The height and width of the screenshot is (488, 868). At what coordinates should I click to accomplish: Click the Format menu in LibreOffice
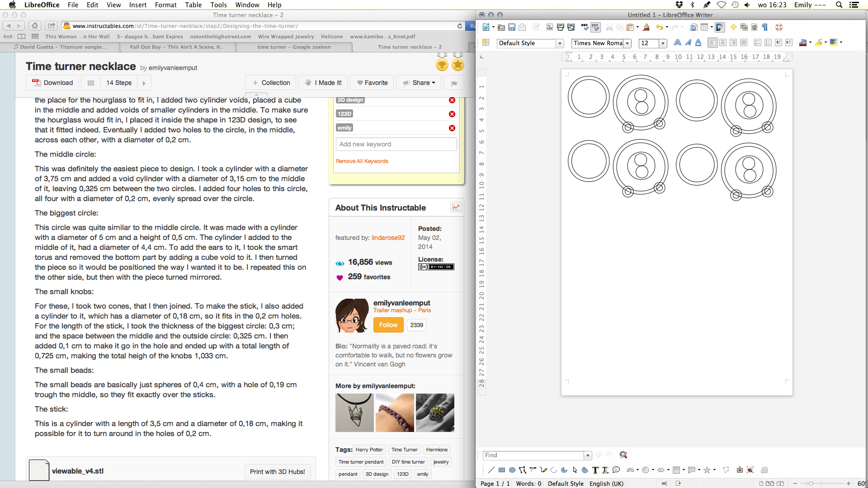(x=166, y=5)
